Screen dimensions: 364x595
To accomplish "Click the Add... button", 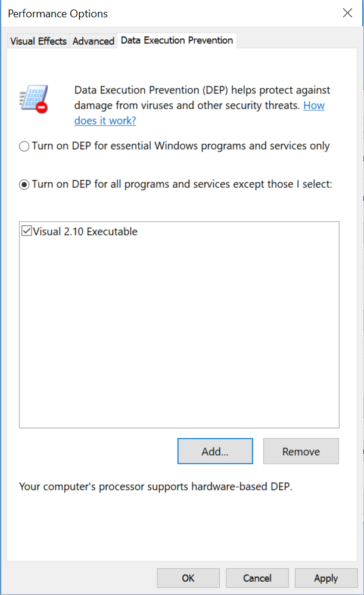I will 215,451.
